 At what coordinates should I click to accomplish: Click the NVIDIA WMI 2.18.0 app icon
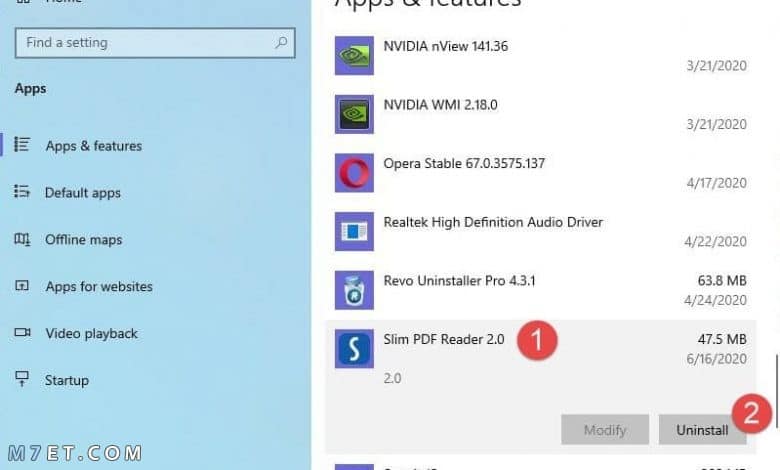(x=354, y=114)
